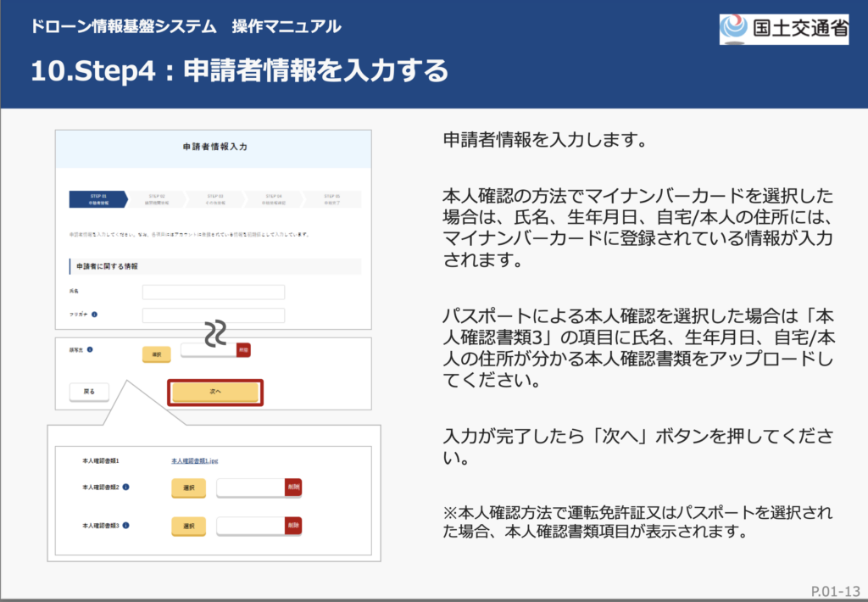This screenshot has height=602, width=868.
Task: Jump to the STEP 04 progress step
Action: 273,199
